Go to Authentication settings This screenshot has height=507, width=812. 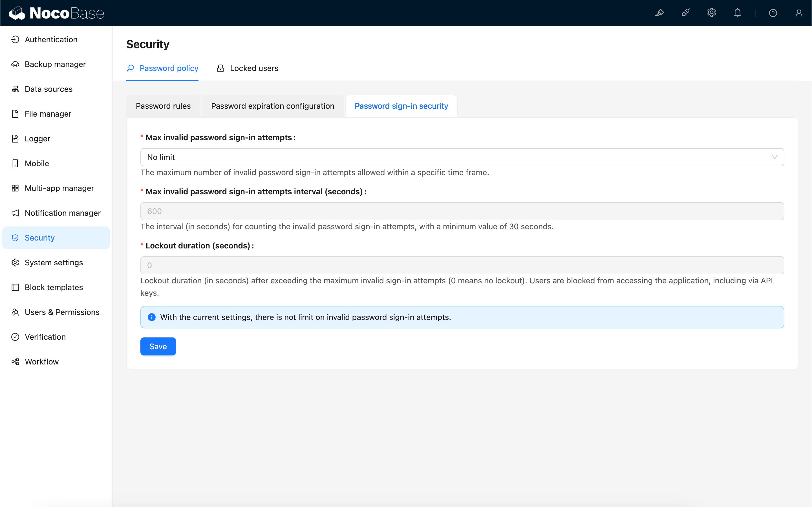51,39
